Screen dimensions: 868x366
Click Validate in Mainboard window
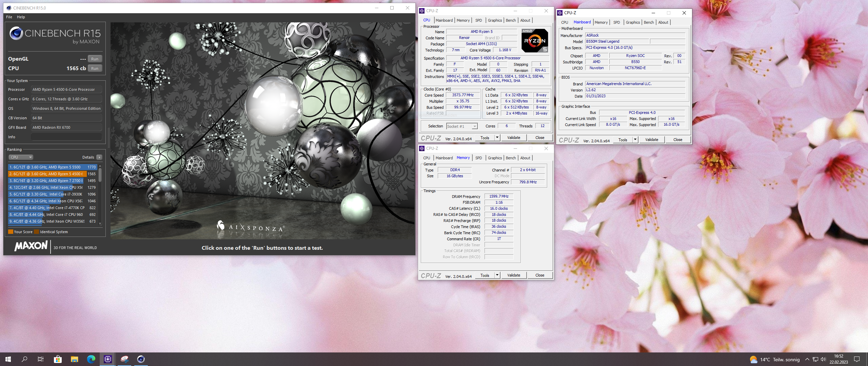[x=652, y=140]
